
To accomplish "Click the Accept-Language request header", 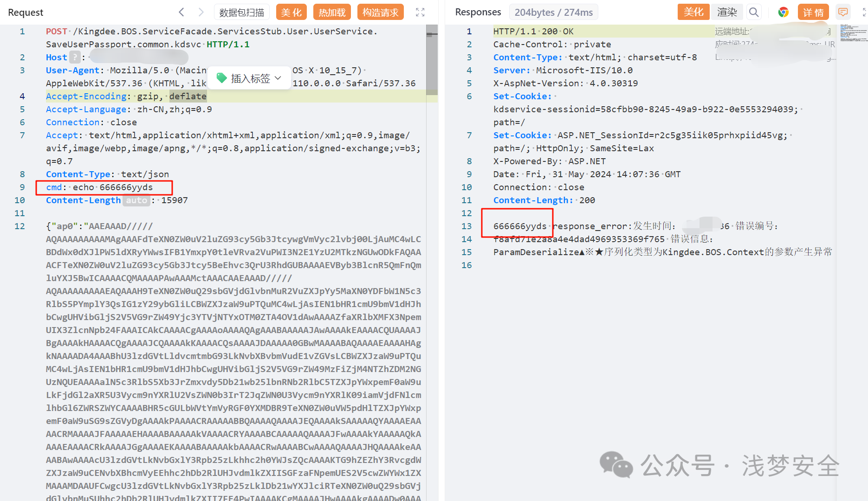I will point(129,109).
